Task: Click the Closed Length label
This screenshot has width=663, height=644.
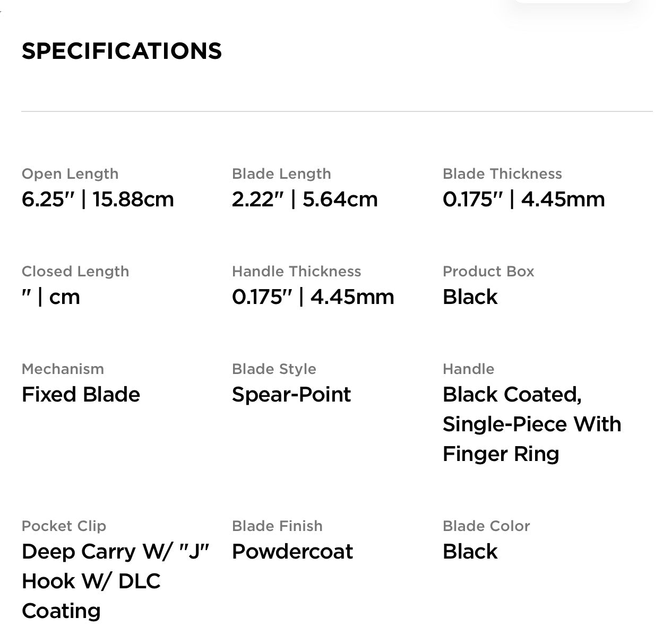Action: click(x=75, y=272)
